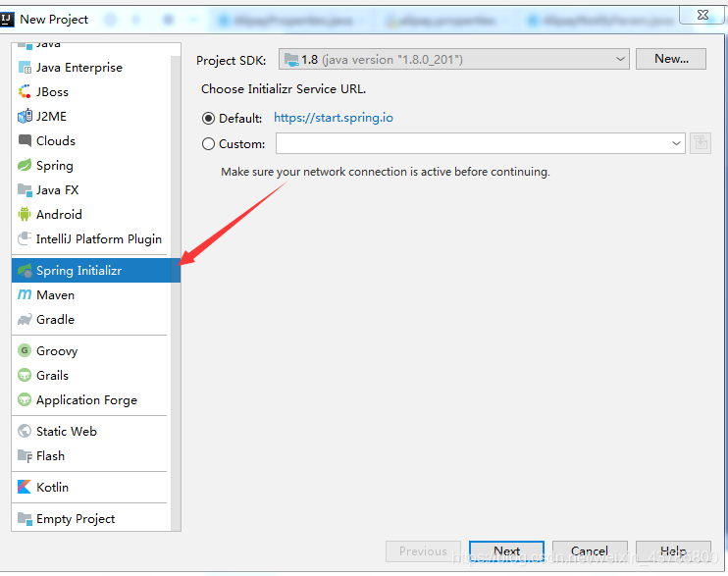Open the https://start.spring.io link

(334, 118)
